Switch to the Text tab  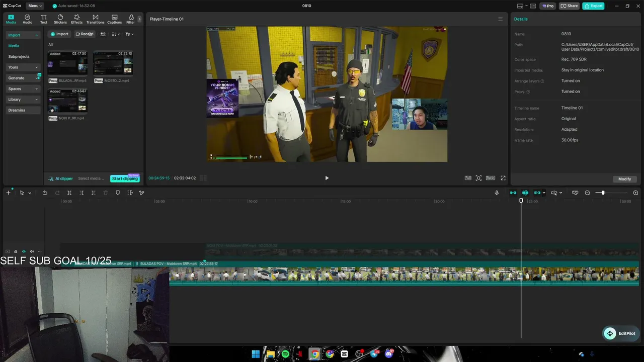pyautogui.click(x=44, y=19)
